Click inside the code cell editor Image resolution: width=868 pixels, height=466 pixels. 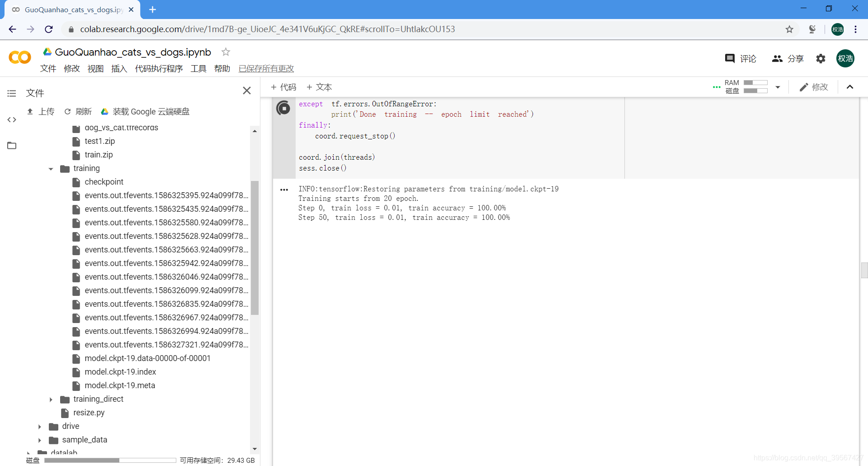click(x=460, y=138)
